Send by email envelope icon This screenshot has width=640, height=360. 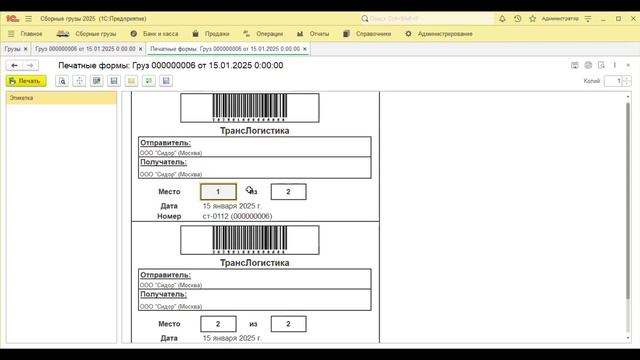click(x=131, y=81)
